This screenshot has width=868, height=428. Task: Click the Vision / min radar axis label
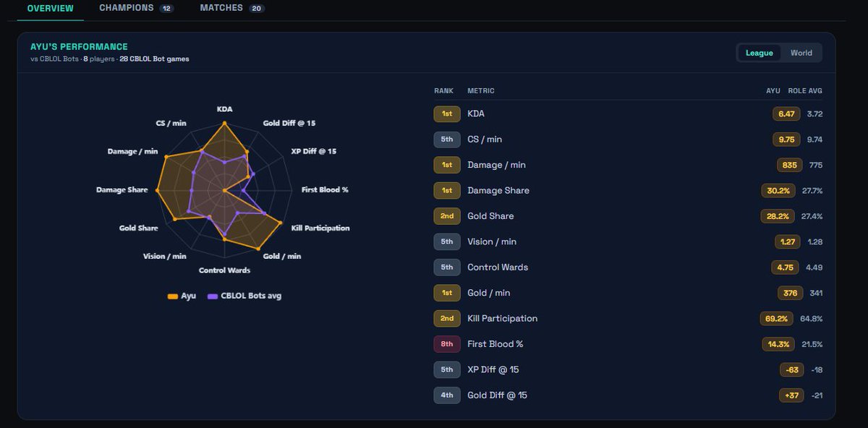[x=165, y=257]
